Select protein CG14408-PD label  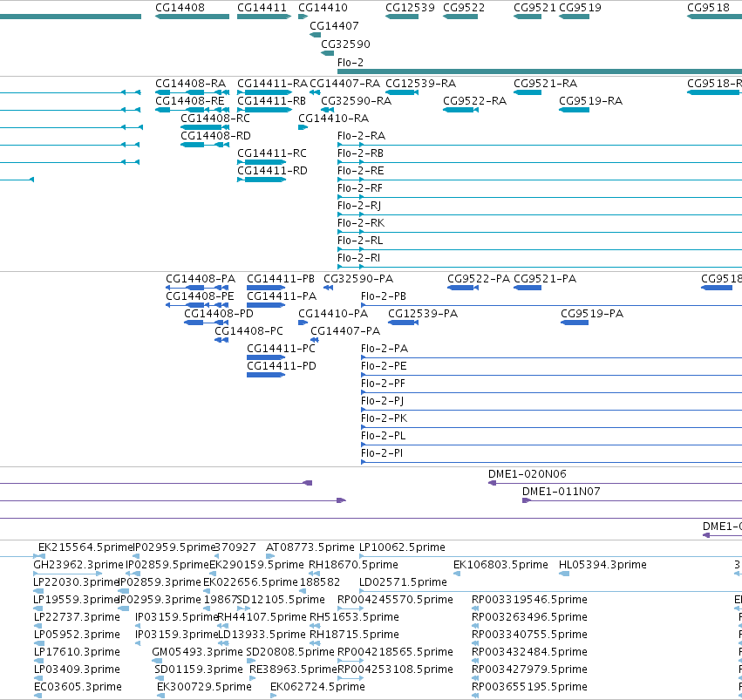click(219, 314)
